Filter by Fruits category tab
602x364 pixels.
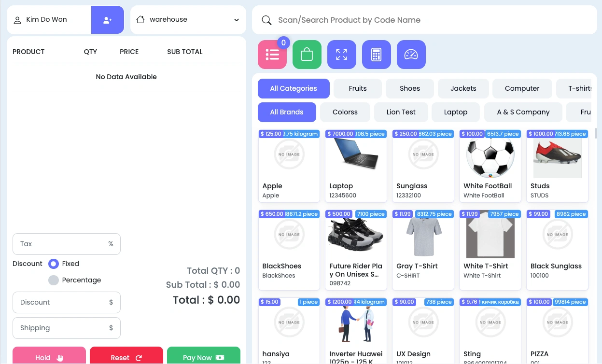click(x=358, y=88)
